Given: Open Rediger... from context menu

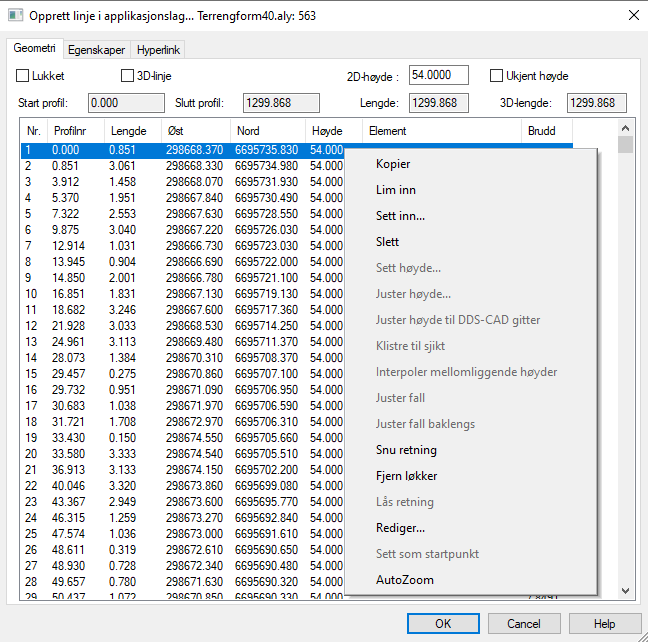Looking at the screenshot, I should 400,528.
